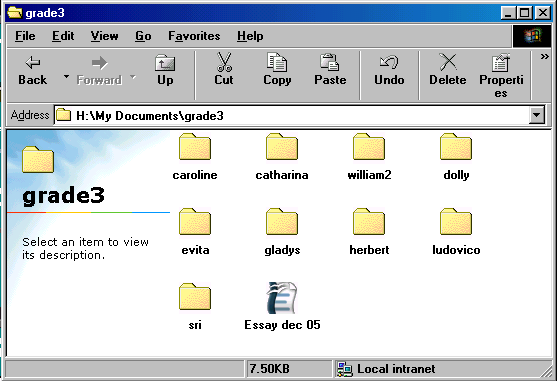Open the Forward history dropdown arrow
Viewport: 557px width, 381px height.
tap(133, 76)
